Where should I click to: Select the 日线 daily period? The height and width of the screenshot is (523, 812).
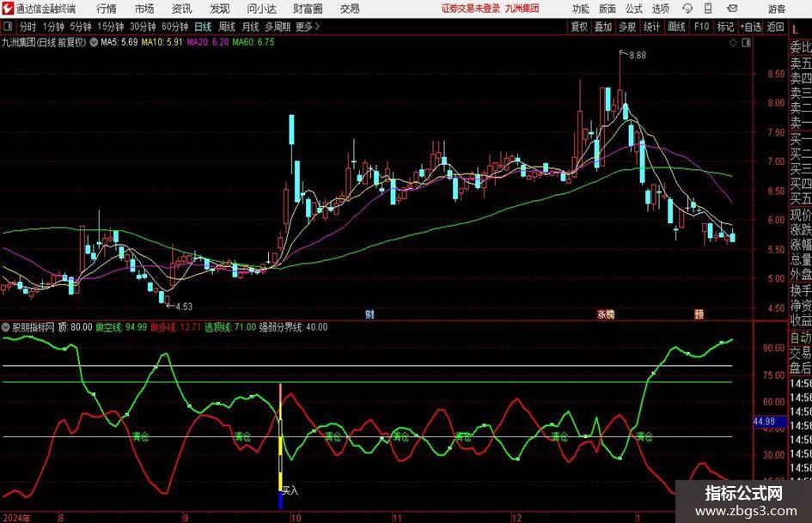tap(203, 27)
